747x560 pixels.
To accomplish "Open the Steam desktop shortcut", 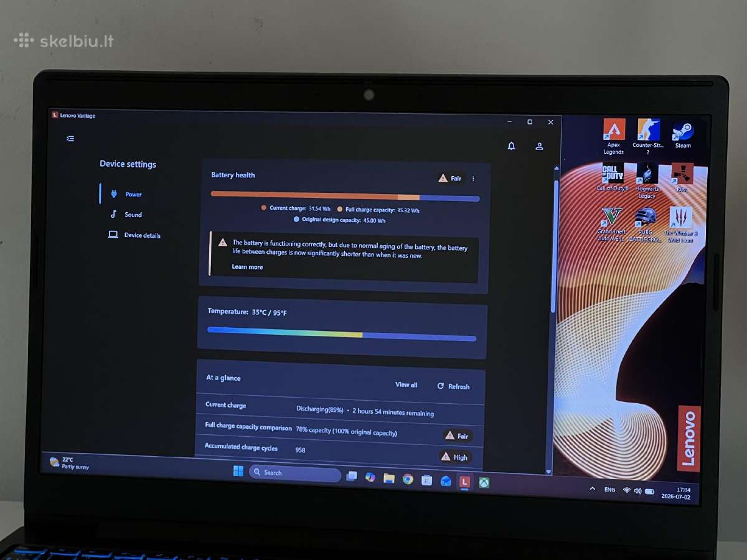I will (683, 135).
